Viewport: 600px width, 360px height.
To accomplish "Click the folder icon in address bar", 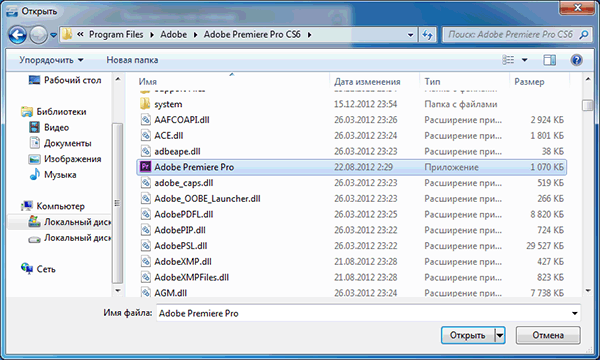I will (x=67, y=34).
